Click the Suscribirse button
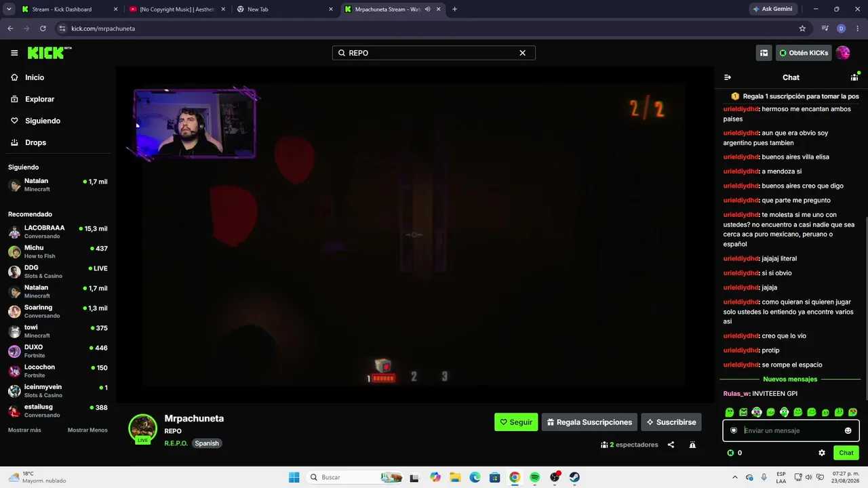 [671, 422]
